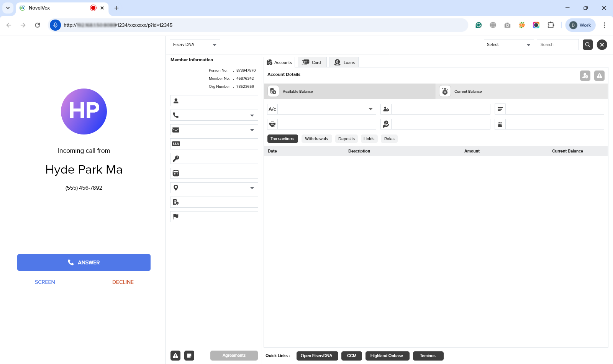Screen dimensions: 613x364
Task: Expand the address location dropdown
Action: point(252,188)
